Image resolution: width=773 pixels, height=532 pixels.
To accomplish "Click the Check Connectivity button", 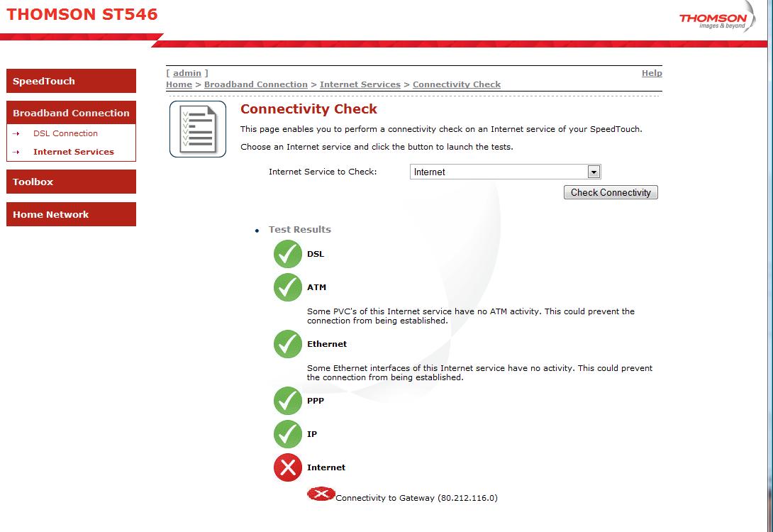I will pos(611,192).
